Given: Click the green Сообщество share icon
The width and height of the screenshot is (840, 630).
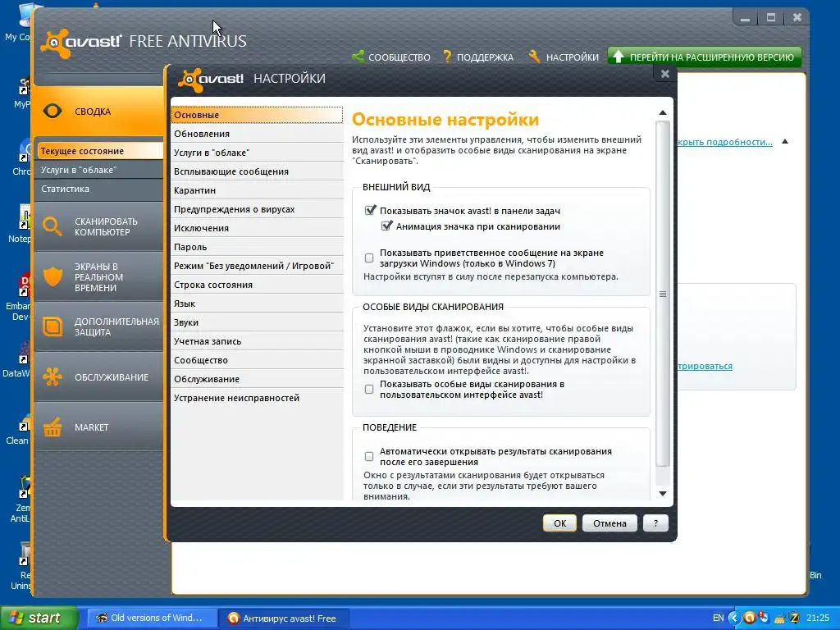Looking at the screenshot, I should point(358,56).
